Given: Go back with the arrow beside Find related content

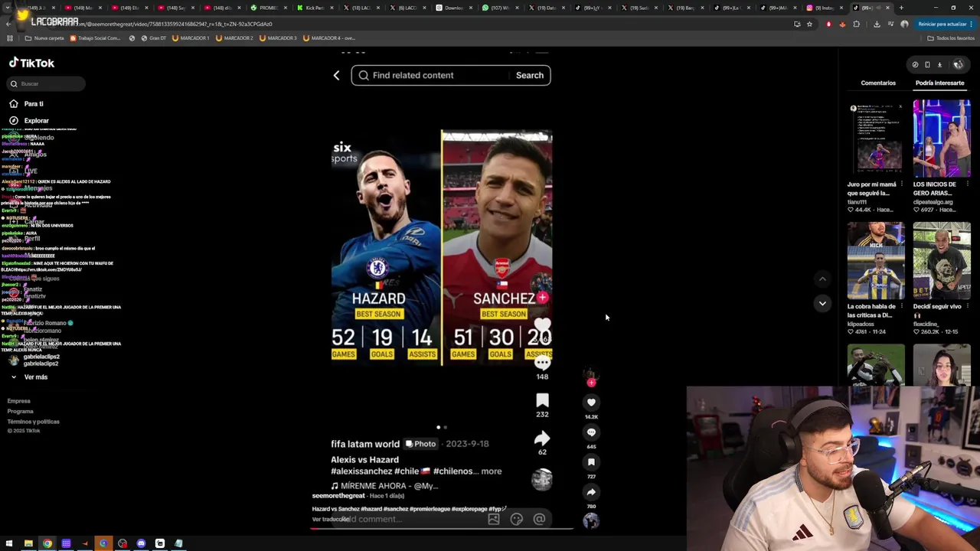Looking at the screenshot, I should [x=336, y=75].
